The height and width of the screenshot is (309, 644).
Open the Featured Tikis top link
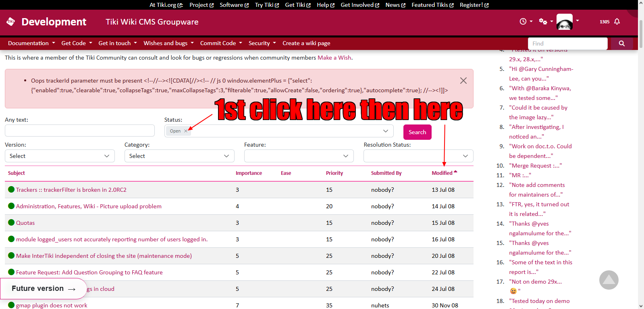(x=432, y=5)
